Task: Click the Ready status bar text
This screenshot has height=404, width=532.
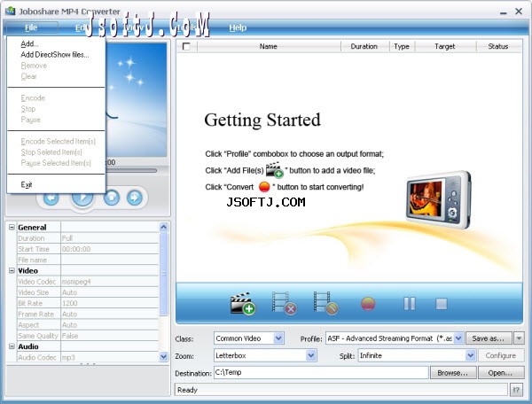Action: (x=187, y=390)
